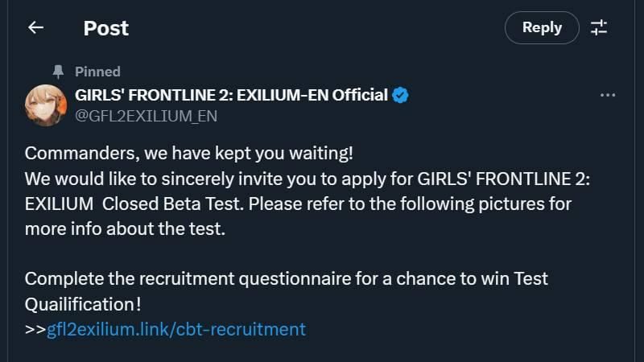
Task: Click the ">>" arrows before the link
Action: pyautogui.click(x=35, y=329)
